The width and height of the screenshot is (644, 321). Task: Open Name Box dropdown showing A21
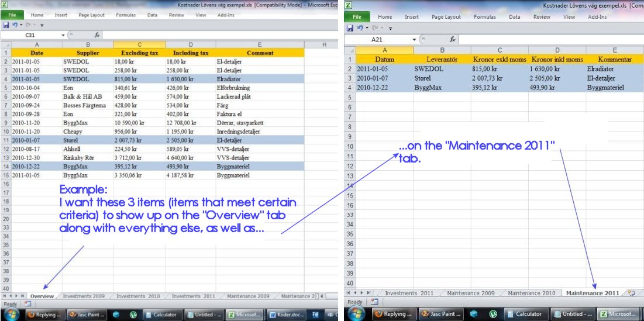click(x=414, y=39)
